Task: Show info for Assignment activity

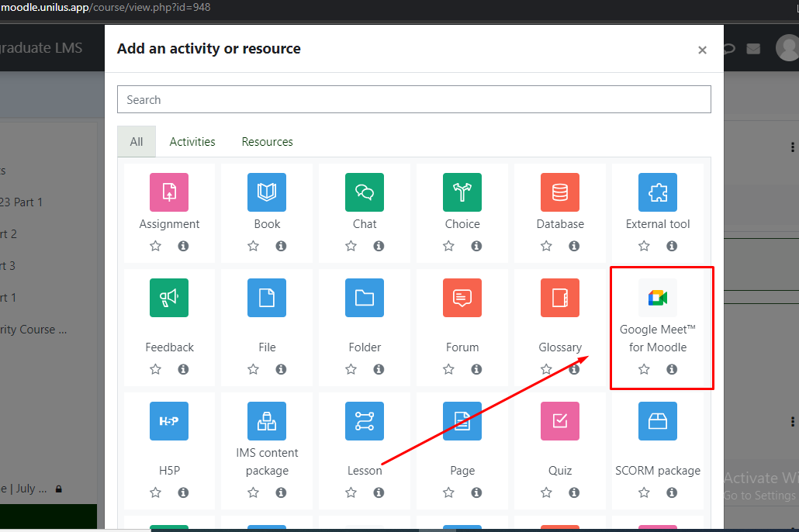Action: point(183,246)
